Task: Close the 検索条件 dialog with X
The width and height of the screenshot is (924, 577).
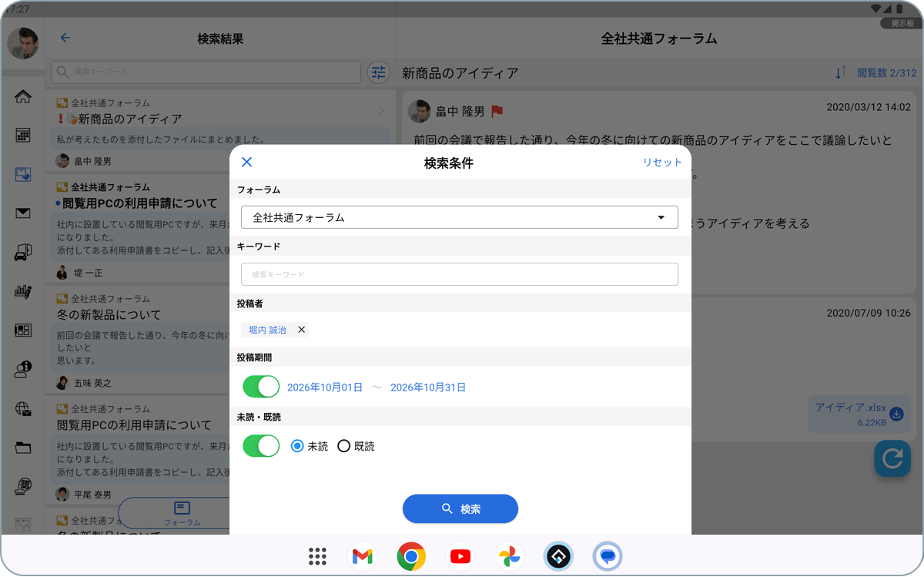Action: coord(247,162)
